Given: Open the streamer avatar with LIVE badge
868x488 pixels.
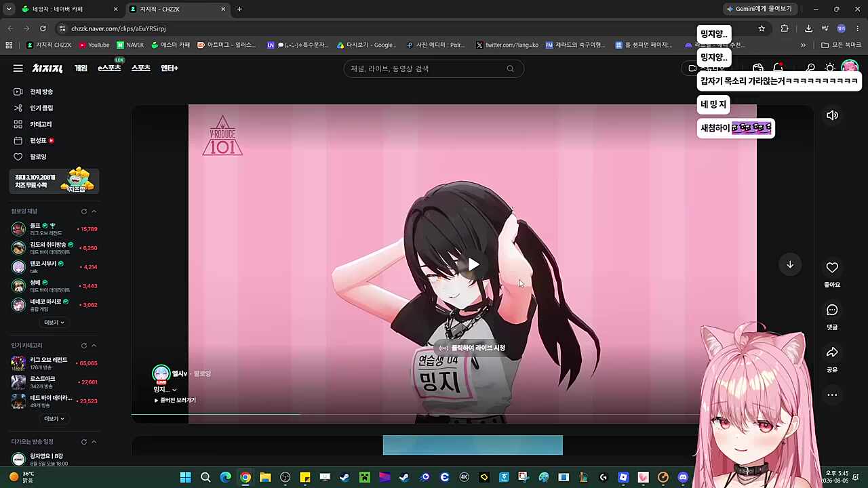Looking at the screenshot, I should point(161,374).
